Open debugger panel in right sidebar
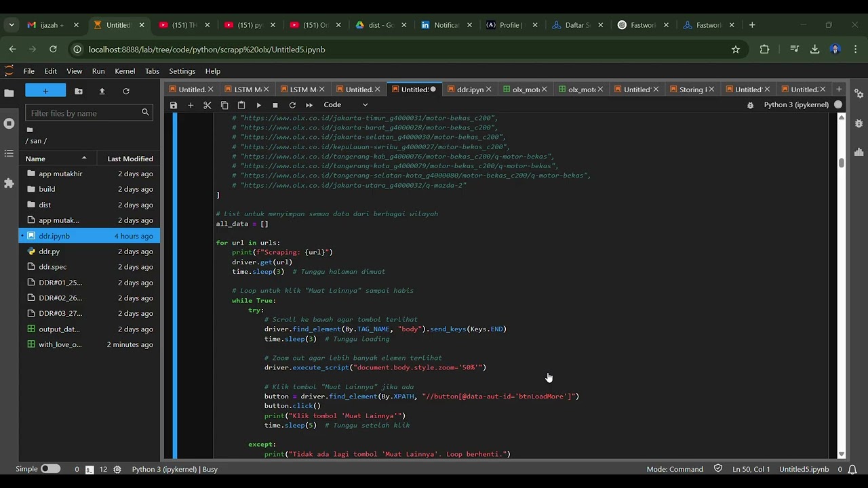Viewport: 868px width, 488px height. (859, 123)
